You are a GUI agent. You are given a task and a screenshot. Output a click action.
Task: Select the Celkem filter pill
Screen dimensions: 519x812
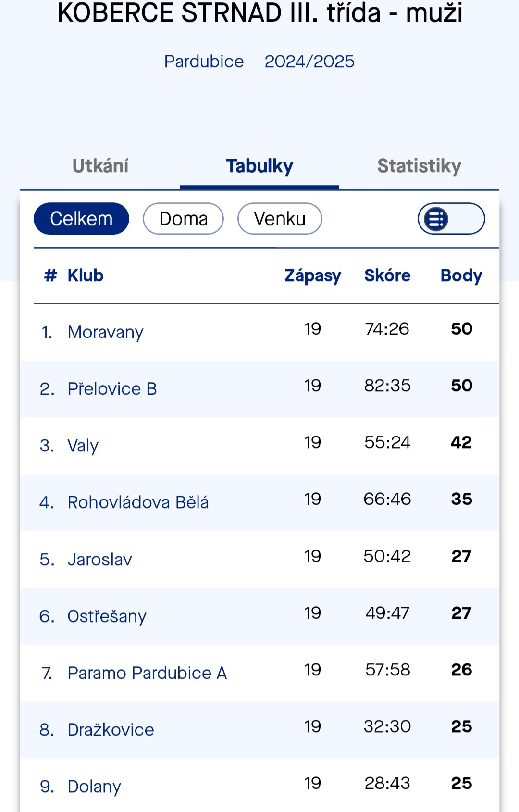[x=81, y=219]
